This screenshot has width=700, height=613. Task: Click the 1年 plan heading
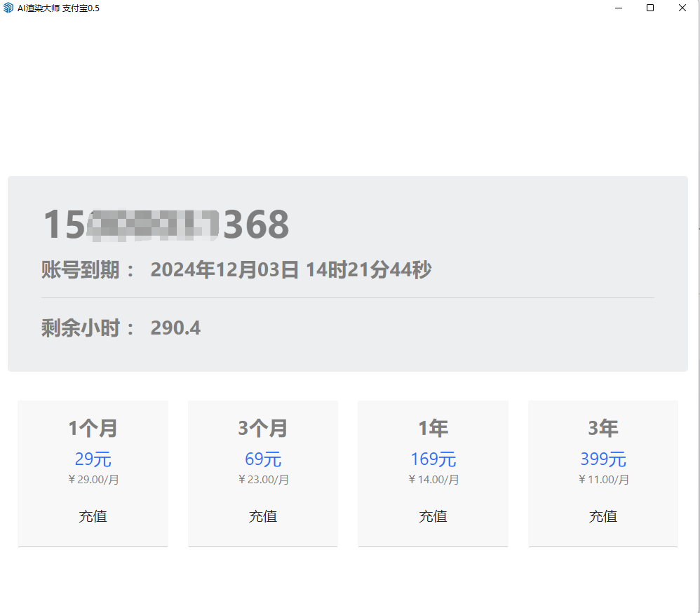[x=433, y=428]
